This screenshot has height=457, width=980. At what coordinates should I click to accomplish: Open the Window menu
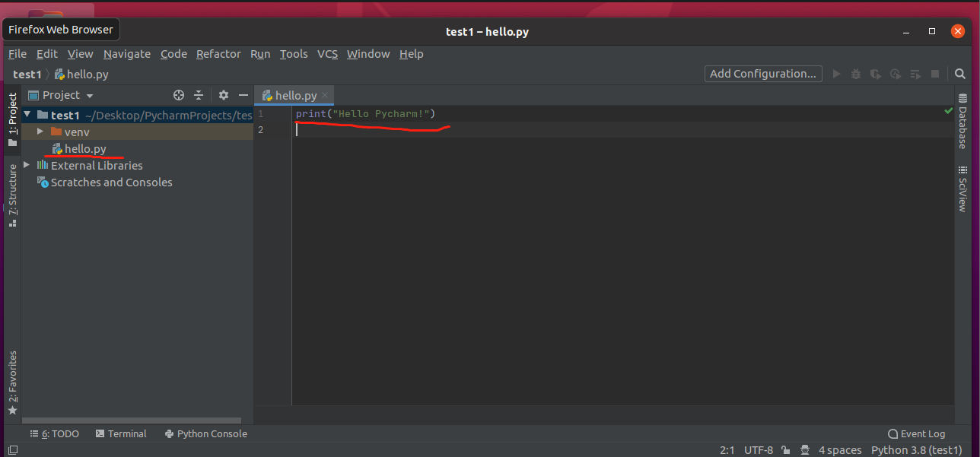click(x=368, y=54)
